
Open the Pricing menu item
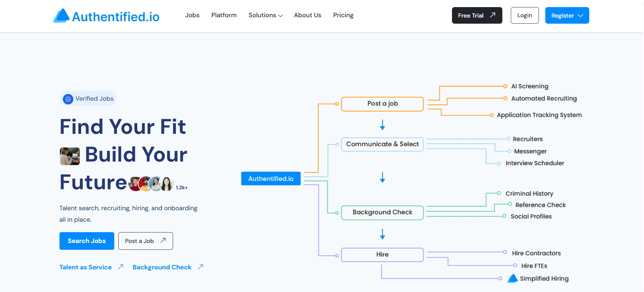(x=343, y=15)
